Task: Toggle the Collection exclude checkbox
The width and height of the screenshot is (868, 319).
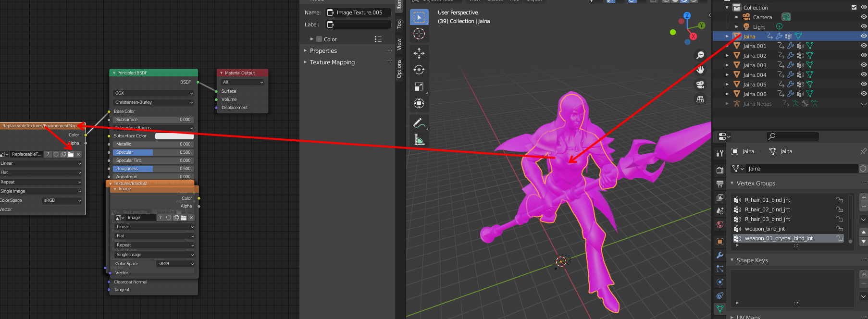Action: tap(854, 7)
